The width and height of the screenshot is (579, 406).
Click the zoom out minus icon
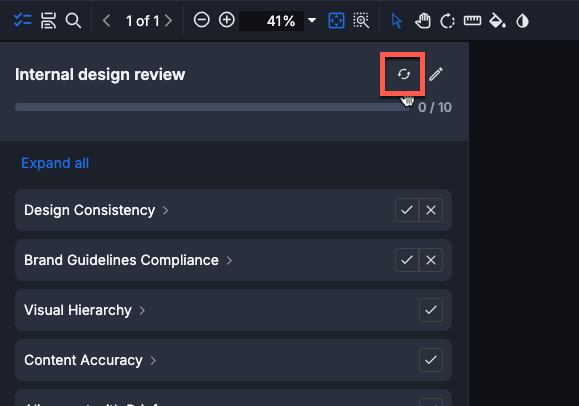(202, 20)
